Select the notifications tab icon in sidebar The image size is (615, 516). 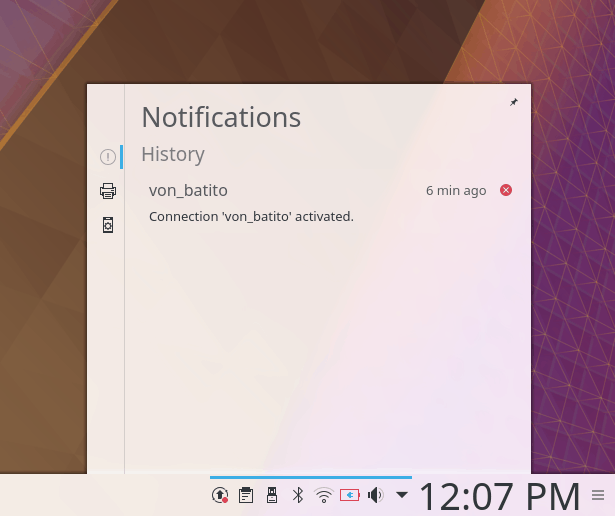tap(108, 157)
